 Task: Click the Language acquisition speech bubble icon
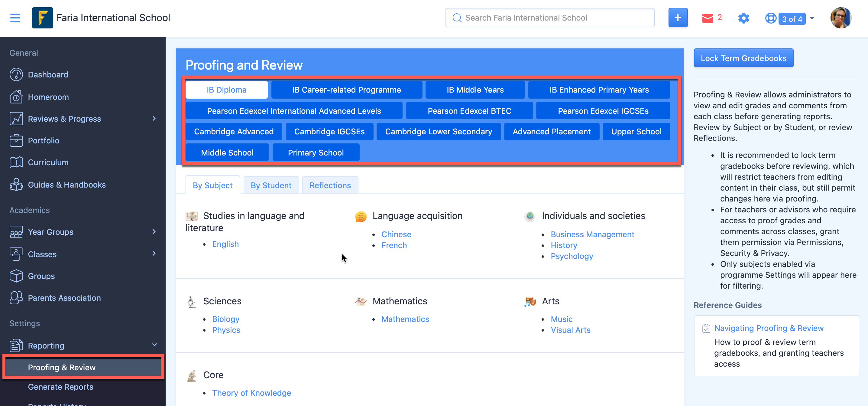click(361, 217)
